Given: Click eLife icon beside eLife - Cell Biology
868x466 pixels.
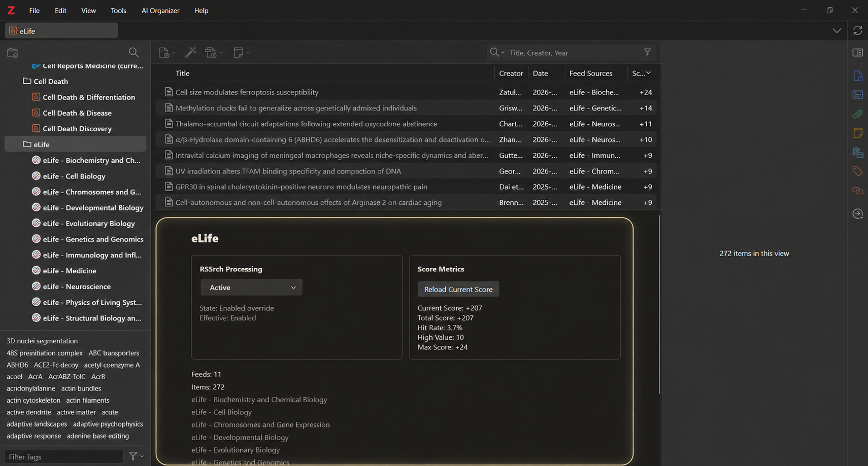Looking at the screenshot, I should click(36, 175).
